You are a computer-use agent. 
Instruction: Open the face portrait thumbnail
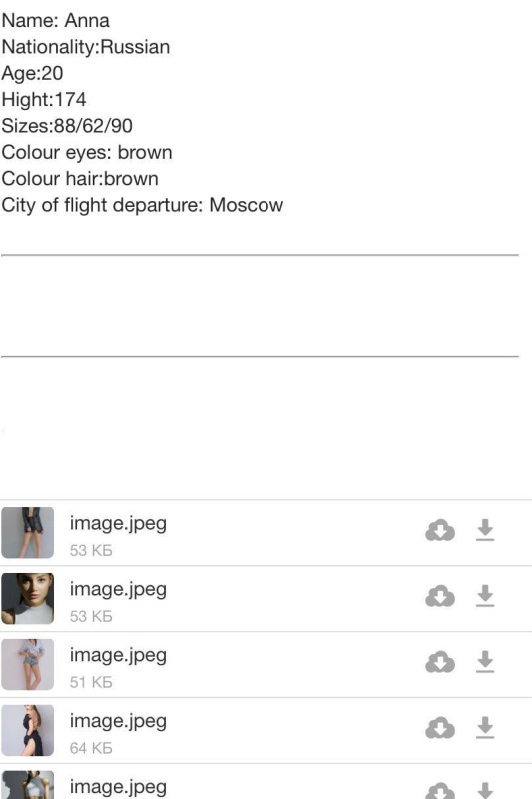point(28,598)
